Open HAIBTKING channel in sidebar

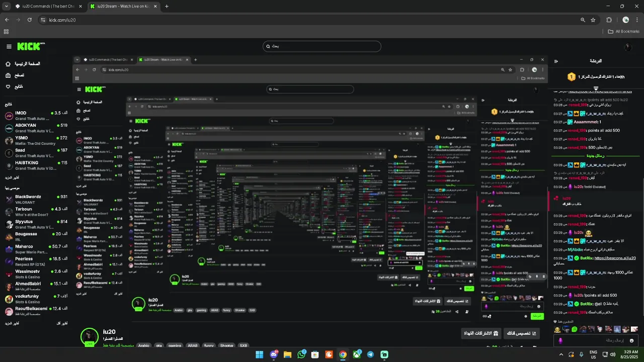pos(36,165)
